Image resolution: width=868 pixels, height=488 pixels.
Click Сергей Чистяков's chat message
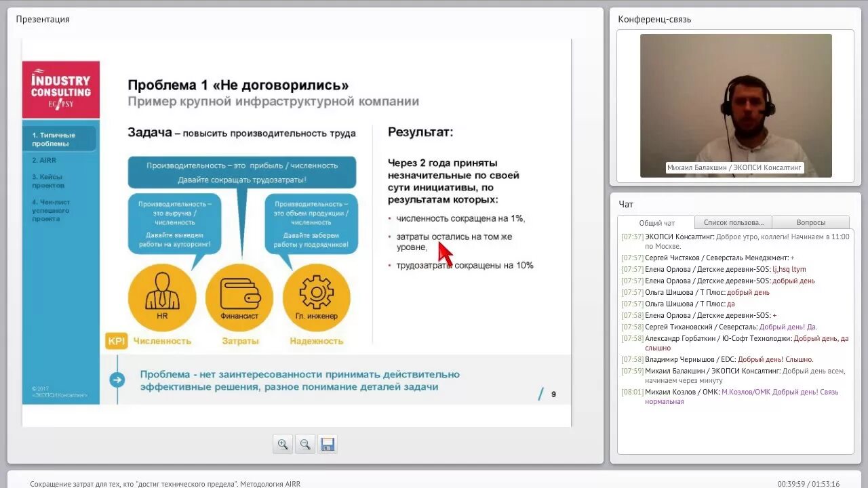tap(707, 258)
